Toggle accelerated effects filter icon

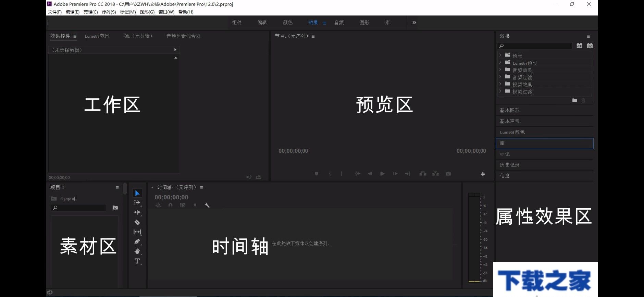pyautogui.click(x=579, y=46)
